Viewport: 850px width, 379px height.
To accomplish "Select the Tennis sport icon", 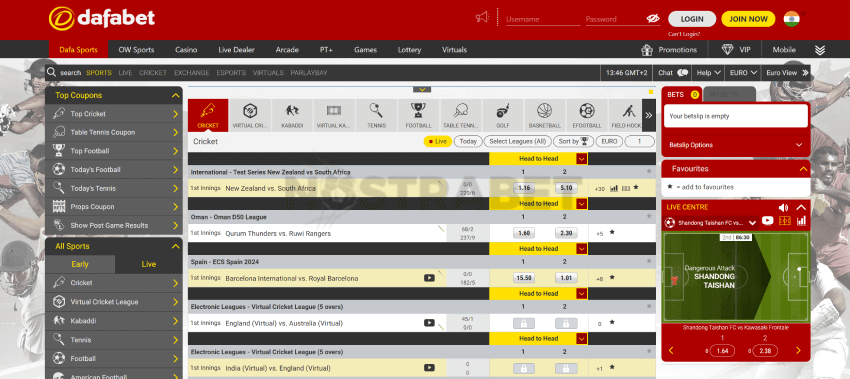I will click(x=376, y=115).
